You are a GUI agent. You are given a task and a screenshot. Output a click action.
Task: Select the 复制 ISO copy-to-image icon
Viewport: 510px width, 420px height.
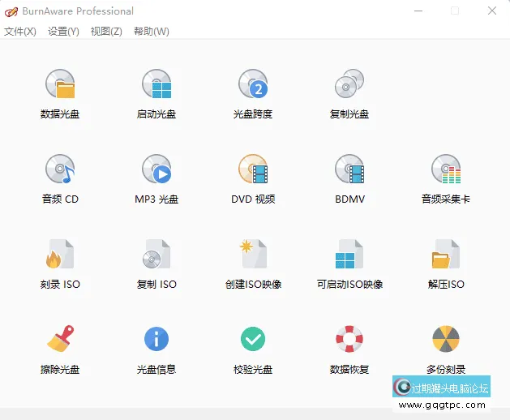coord(156,254)
